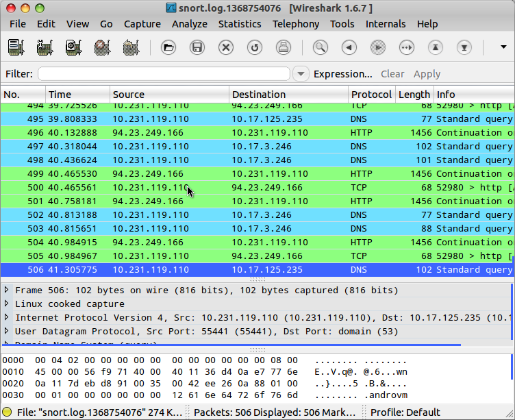
Task: Close this capture file icon
Action: coord(226,48)
